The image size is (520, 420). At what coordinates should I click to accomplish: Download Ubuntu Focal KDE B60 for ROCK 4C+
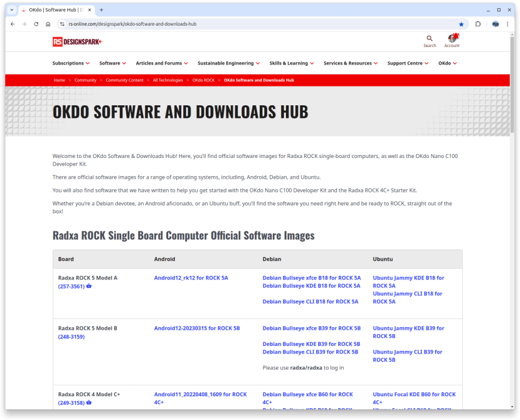pyautogui.click(x=414, y=398)
